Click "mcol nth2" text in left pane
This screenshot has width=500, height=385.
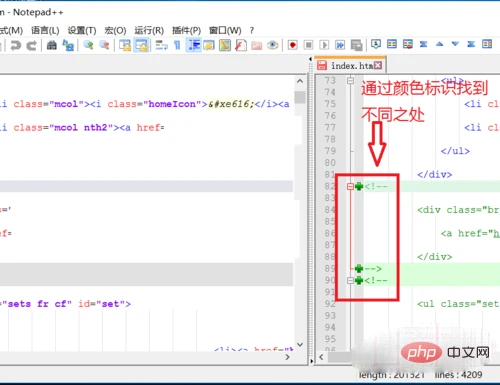click(x=82, y=127)
